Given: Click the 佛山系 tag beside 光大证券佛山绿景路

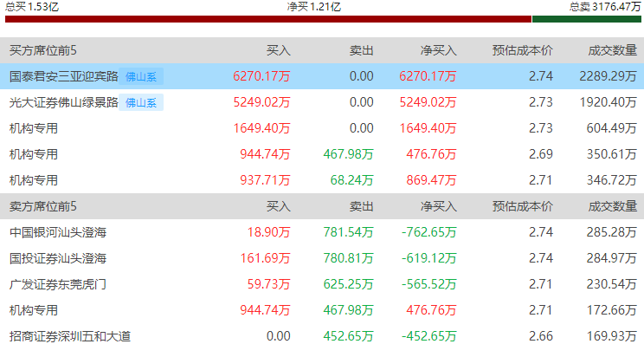Looking at the screenshot, I should 141,102.
